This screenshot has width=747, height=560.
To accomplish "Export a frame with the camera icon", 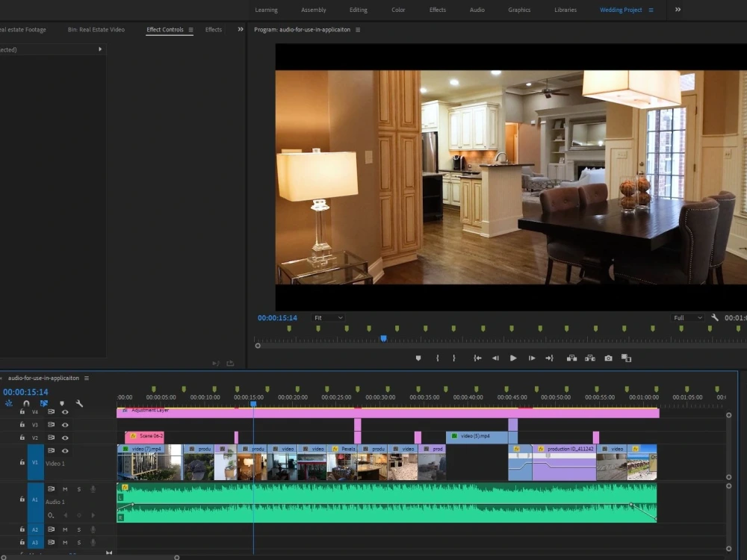I will [x=608, y=358].
